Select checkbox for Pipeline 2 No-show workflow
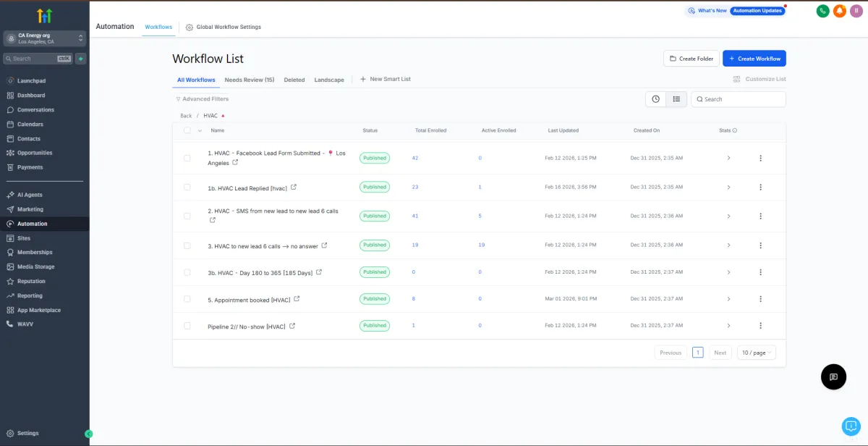Viewport: 868px width, 446px height. [187, 326]
